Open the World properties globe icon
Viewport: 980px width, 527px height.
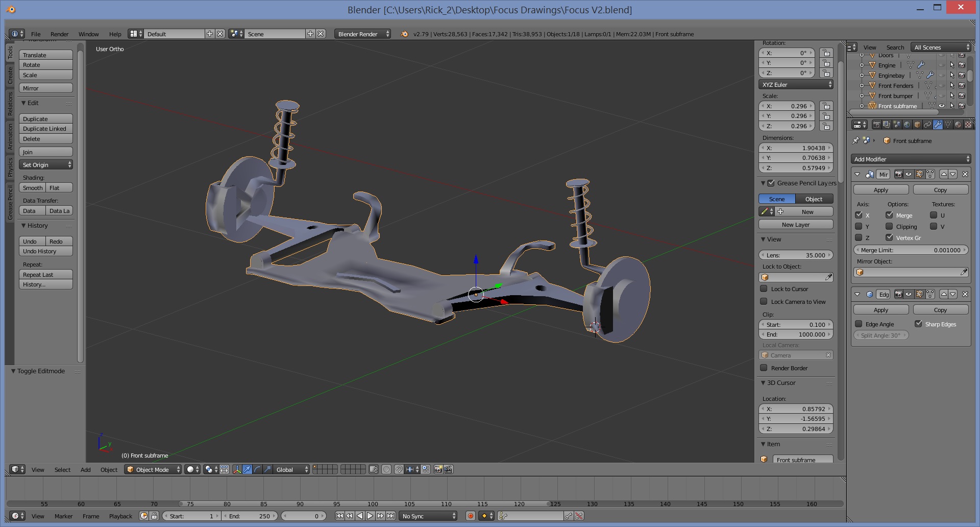click(x=907, y=125)
